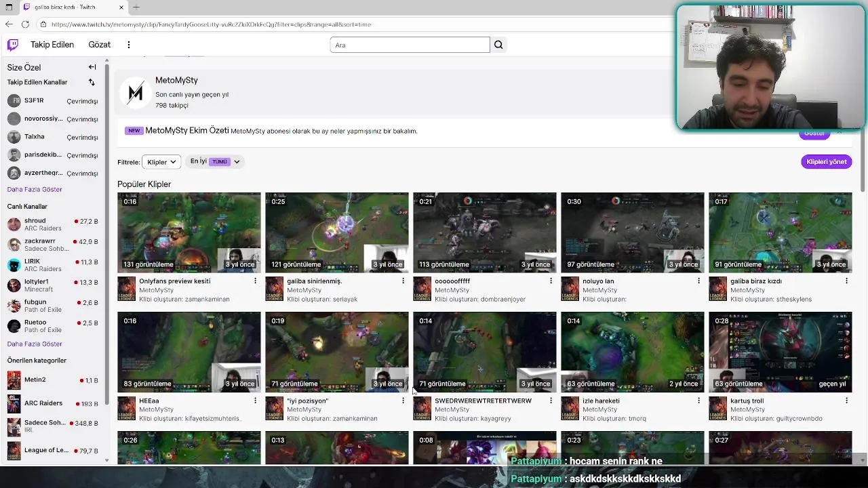This screenshot has width=868, height=488.
Task: Open Takip Edilen in top navigation
Action: pos(52,45)
